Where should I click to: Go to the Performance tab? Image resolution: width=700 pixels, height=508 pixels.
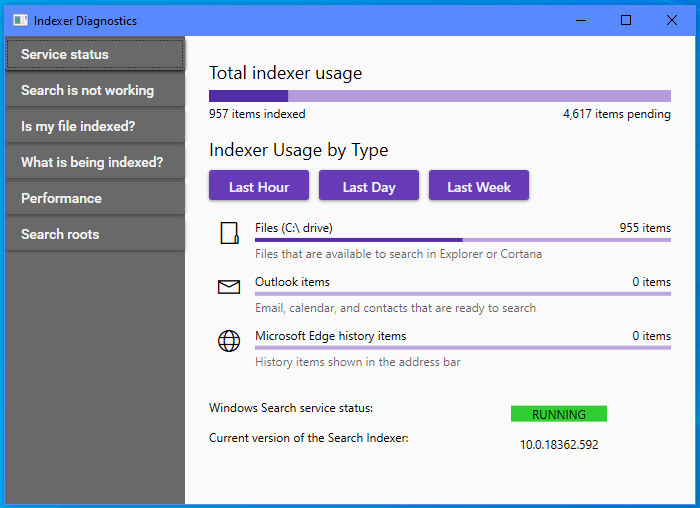pyautogui.click(x=95, y=198)
